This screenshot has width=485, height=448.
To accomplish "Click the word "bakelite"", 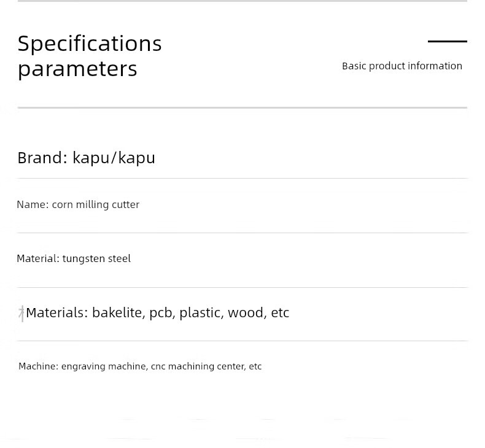I will point(118,312).
